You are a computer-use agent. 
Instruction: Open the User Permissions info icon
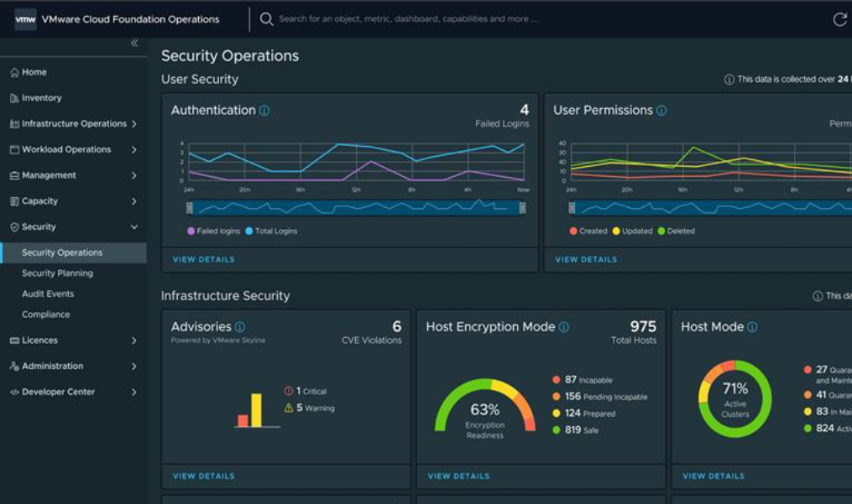(x=661, y=111)
